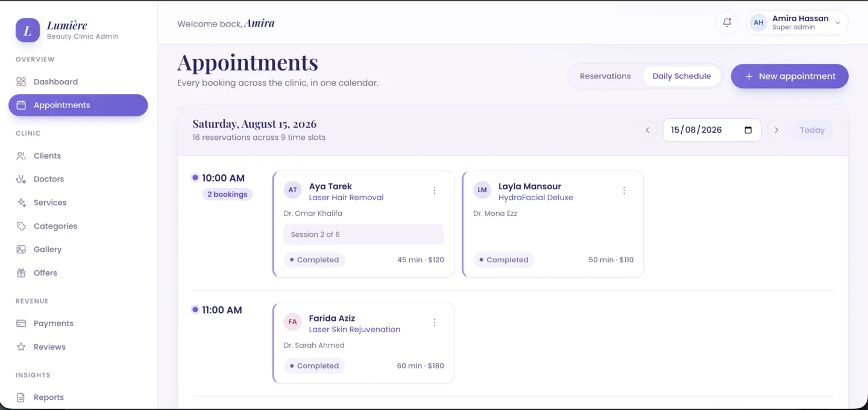
Task: Switch to Reservations view
Action: point(605,77)
